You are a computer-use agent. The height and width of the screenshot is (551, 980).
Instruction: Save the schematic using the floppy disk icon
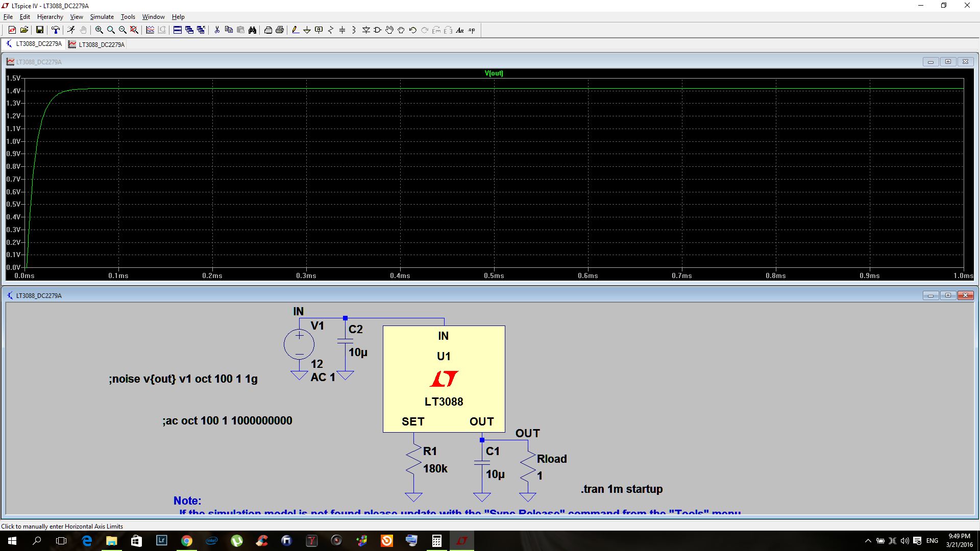(x=39, y=30)
